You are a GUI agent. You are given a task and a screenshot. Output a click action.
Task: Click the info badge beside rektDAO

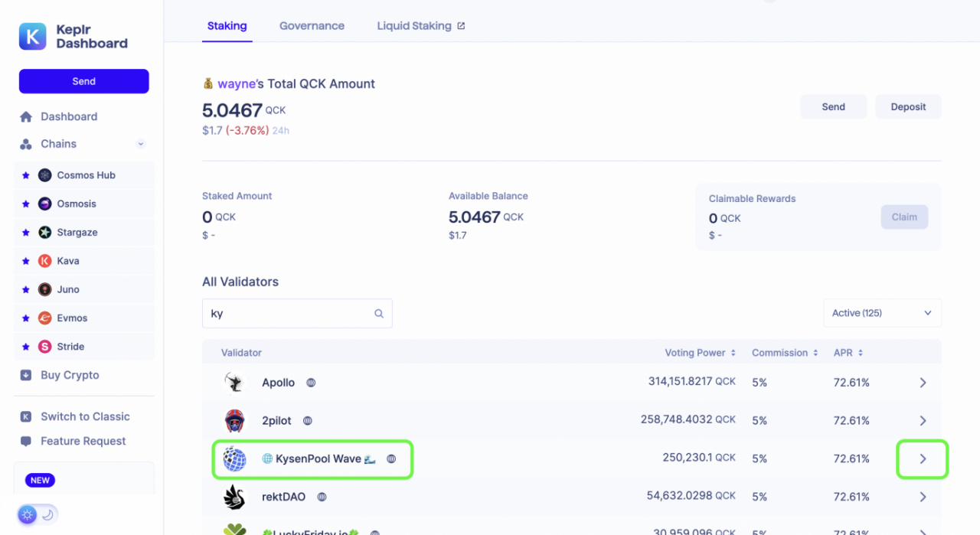tap(322, 497)
